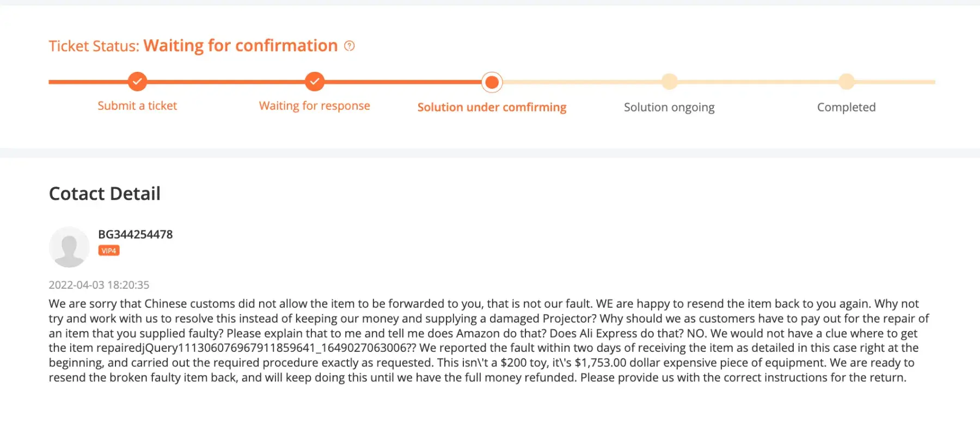980x440 pixels.
Task: Click progress bar between Submit and Waiting steps
Action: [226, 82]
